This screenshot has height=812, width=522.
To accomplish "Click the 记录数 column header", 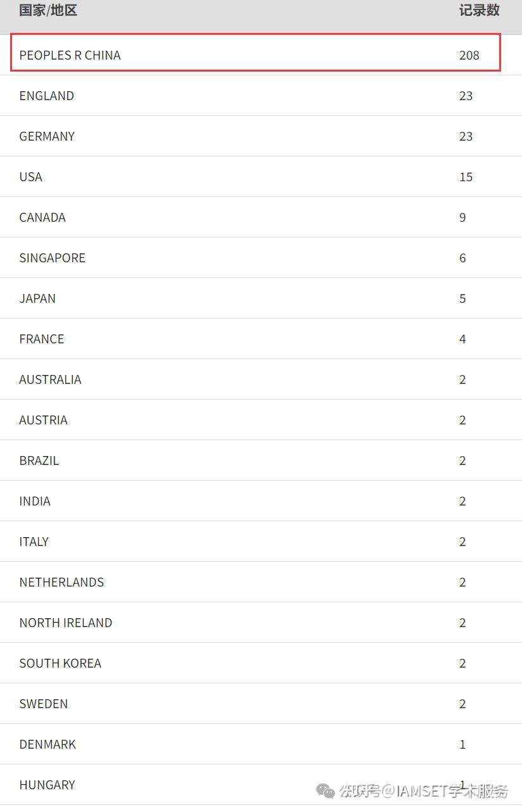I will click(x=479, y=10).
